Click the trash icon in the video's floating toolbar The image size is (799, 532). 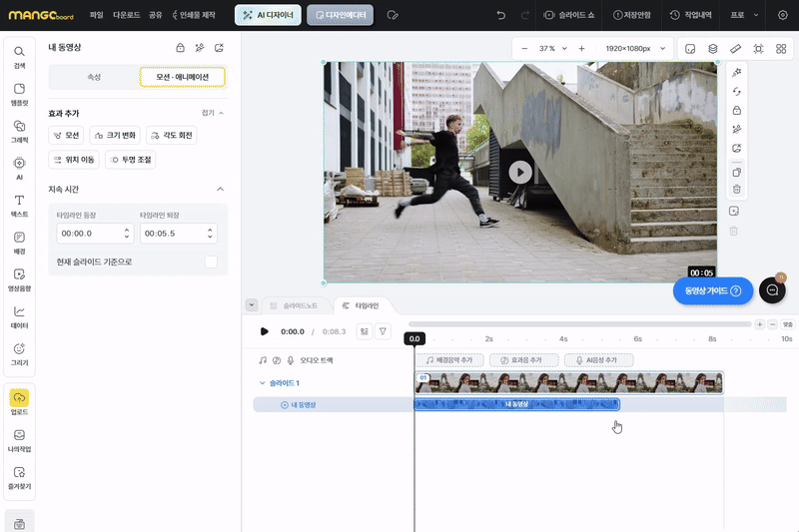click(x=736, y=189)
